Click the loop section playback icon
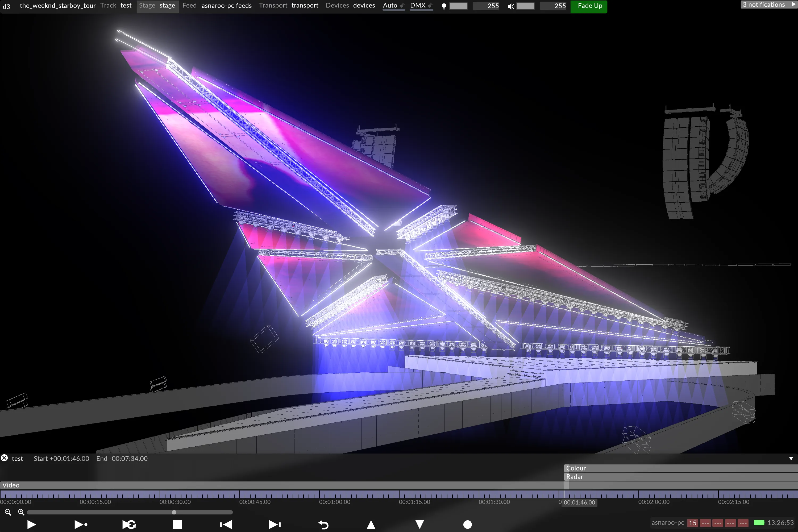This screenshot has height=532, width=798. pos(129,525)
